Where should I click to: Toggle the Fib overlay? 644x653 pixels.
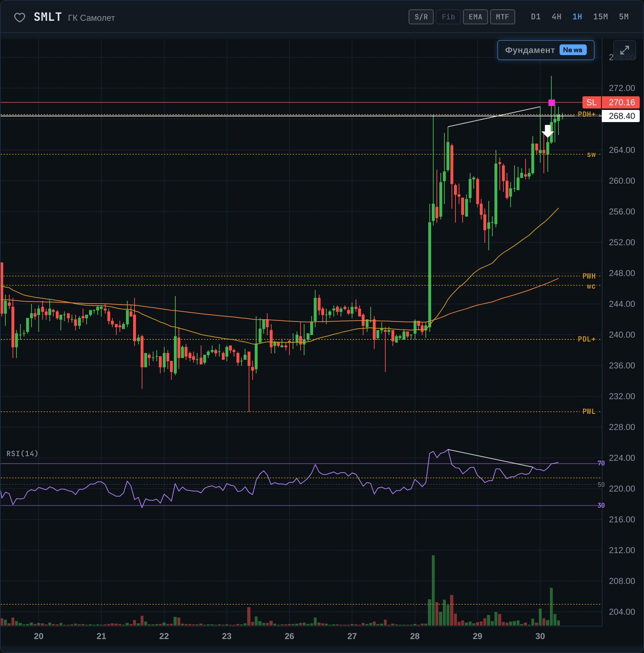(448, 17)
